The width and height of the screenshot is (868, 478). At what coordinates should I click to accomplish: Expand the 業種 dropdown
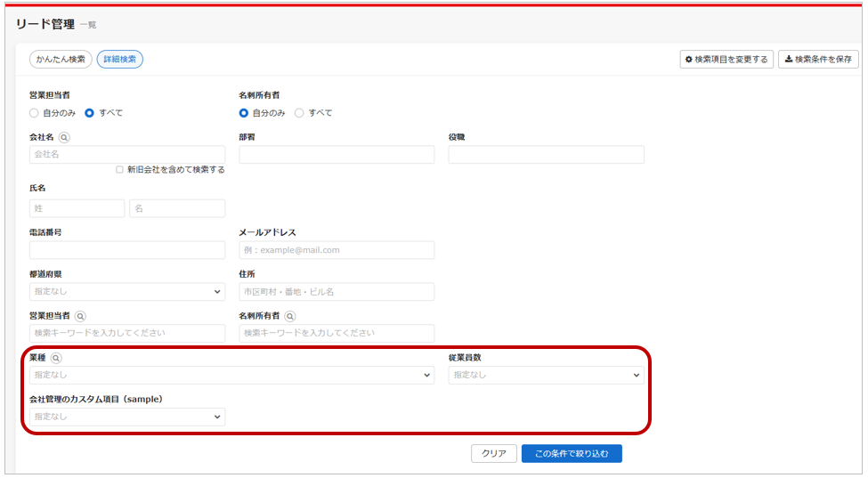[231, 376]
